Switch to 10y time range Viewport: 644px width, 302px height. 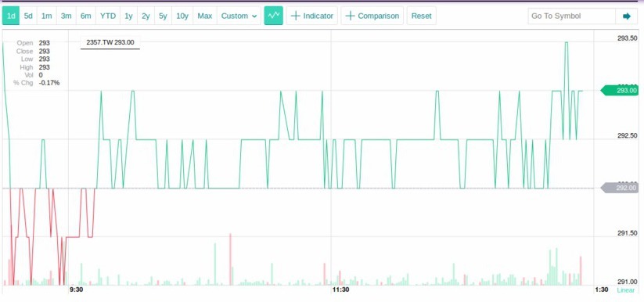(182, 16)
